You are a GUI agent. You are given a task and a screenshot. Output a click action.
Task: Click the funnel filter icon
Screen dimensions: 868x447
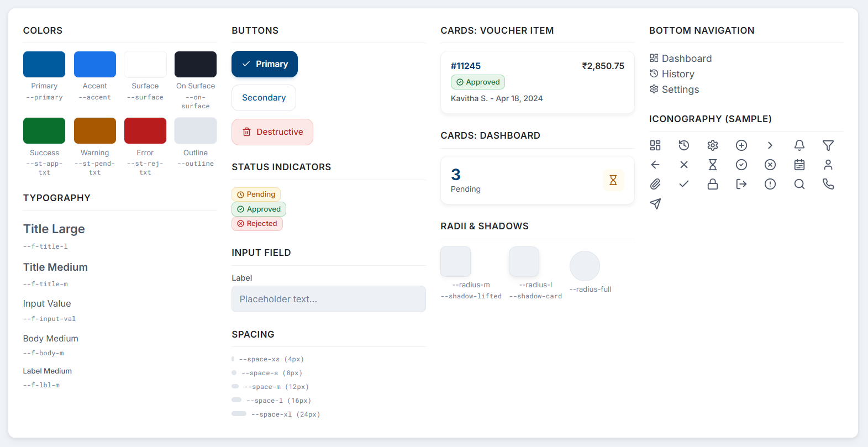coord(828,145)
